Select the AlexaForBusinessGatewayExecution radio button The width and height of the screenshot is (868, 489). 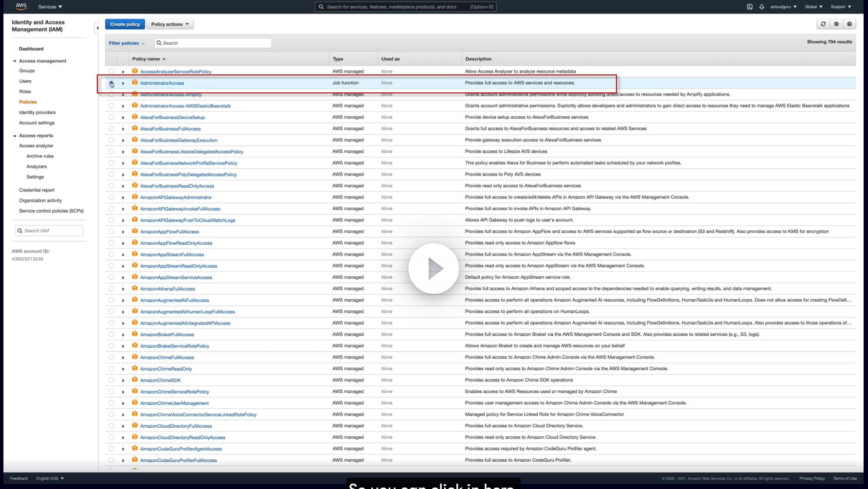click(x=111, y=140)
